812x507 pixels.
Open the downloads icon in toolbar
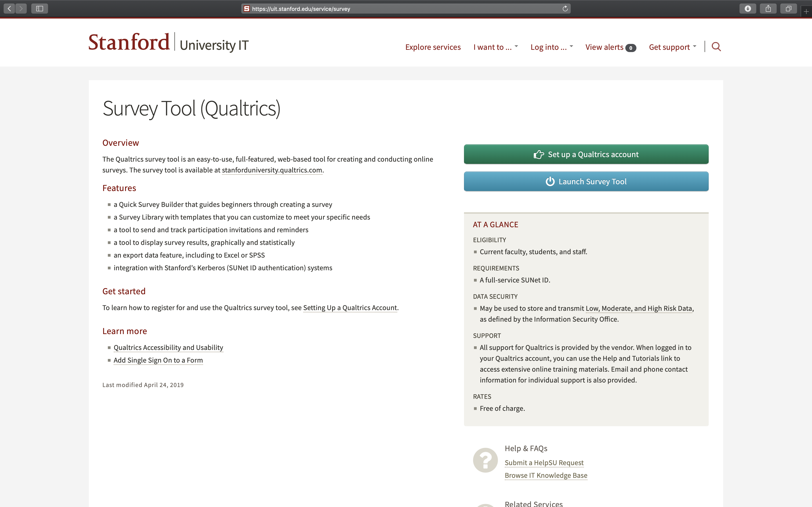[748, 9]
